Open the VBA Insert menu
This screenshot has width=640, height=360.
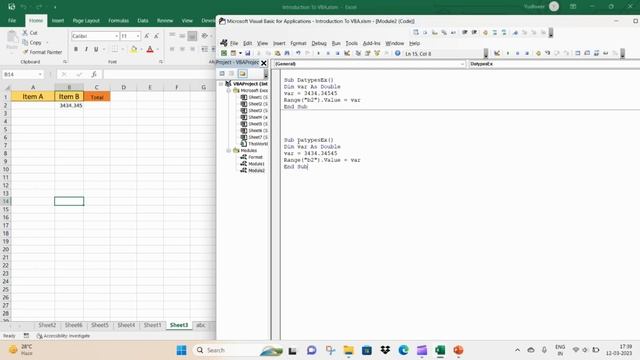[x=279, y=43]
